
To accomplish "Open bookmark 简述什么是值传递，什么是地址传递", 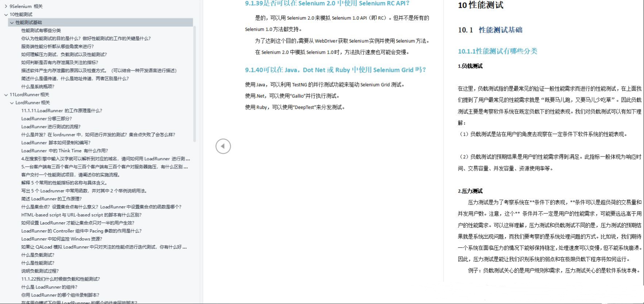I will [75, 78].
